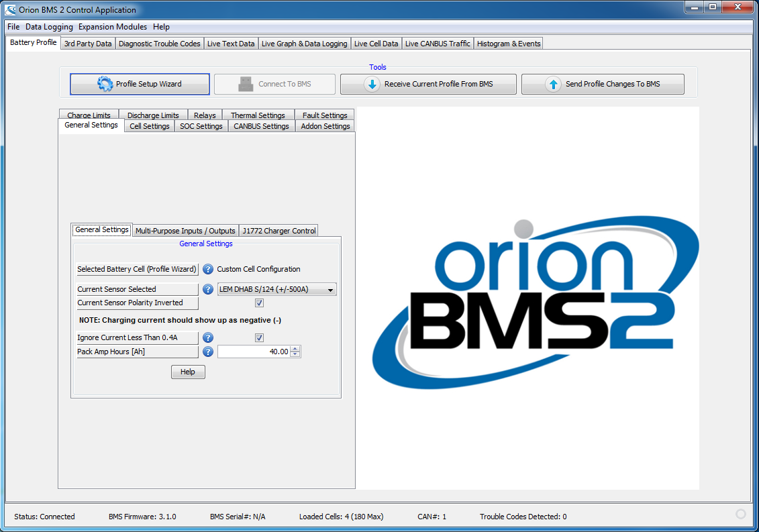
Task: Switch to Diagnostic Trouble Codes tab
Action: (x=159, y=44)
